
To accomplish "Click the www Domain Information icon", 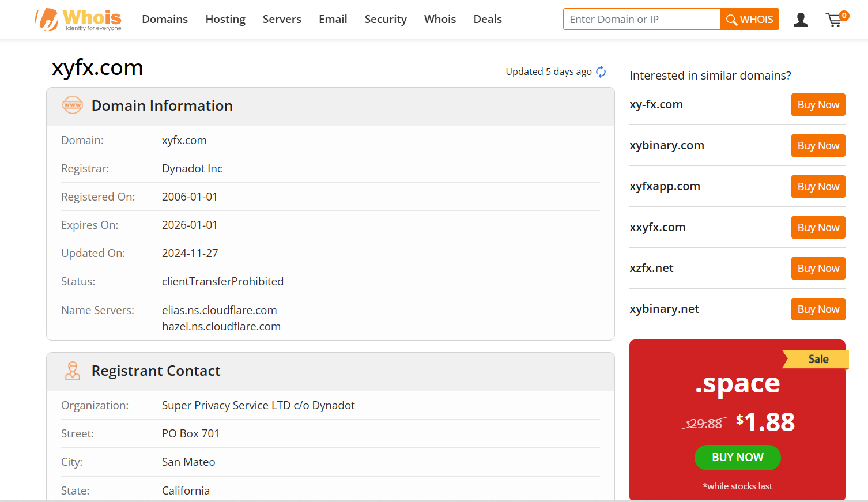I will coord(73,105).
